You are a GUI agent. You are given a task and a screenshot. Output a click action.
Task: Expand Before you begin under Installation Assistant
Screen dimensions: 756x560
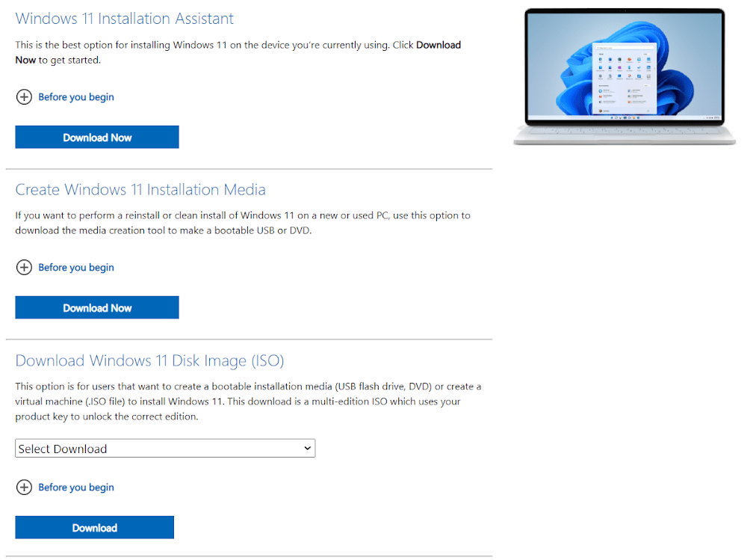[76, 97]
